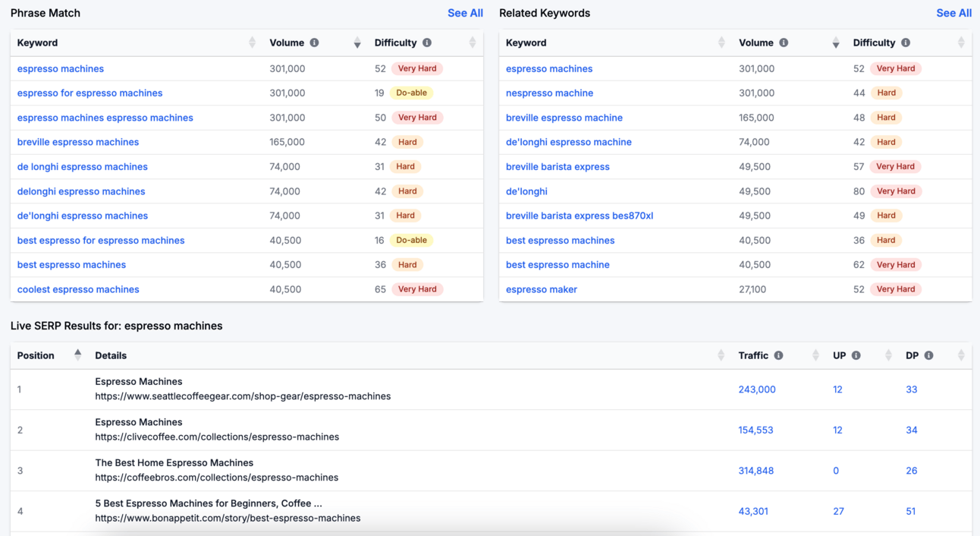Click the Traffic column sort arrows
The height and width of the screenshot is (536, 980).
815,355
